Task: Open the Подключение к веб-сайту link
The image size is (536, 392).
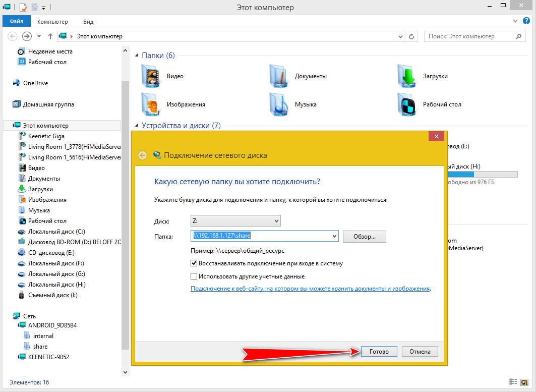Action: 310,289
